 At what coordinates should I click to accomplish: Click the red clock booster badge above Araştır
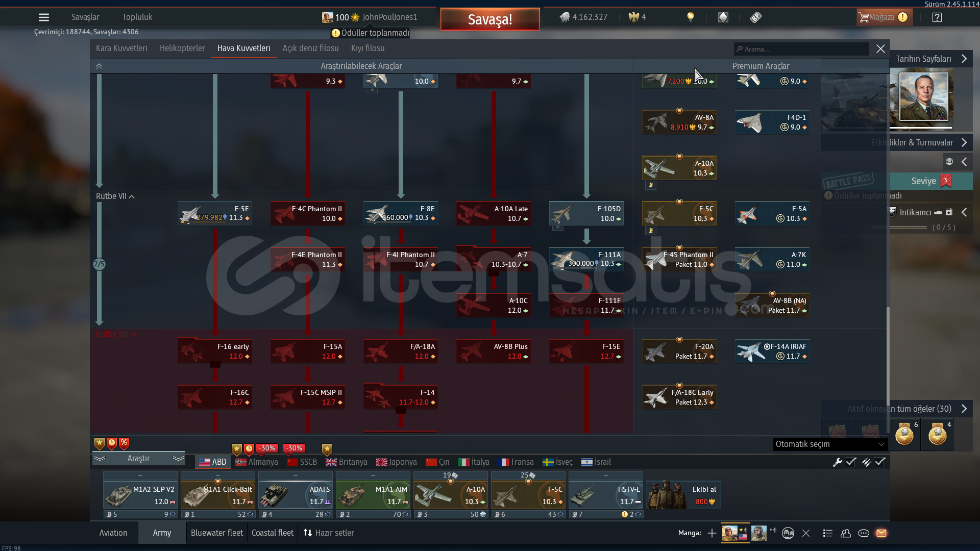pyautogui.click(x=112, y=443)
